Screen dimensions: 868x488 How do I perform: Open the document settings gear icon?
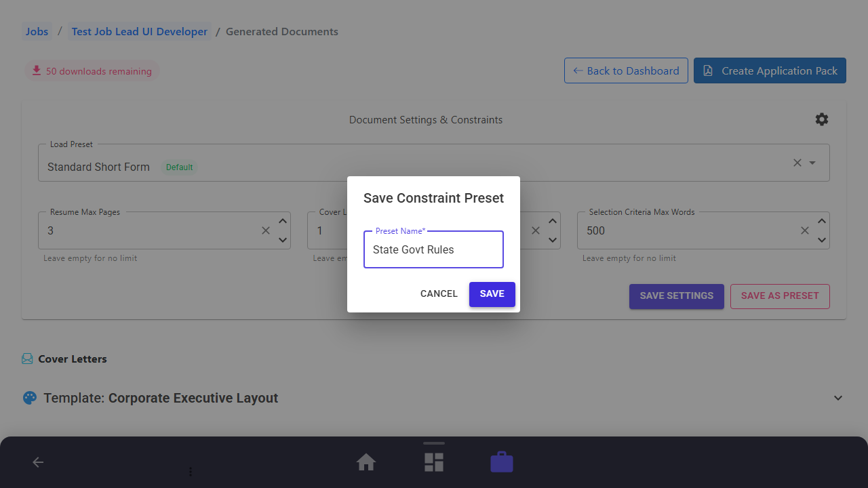pos(822,119)
